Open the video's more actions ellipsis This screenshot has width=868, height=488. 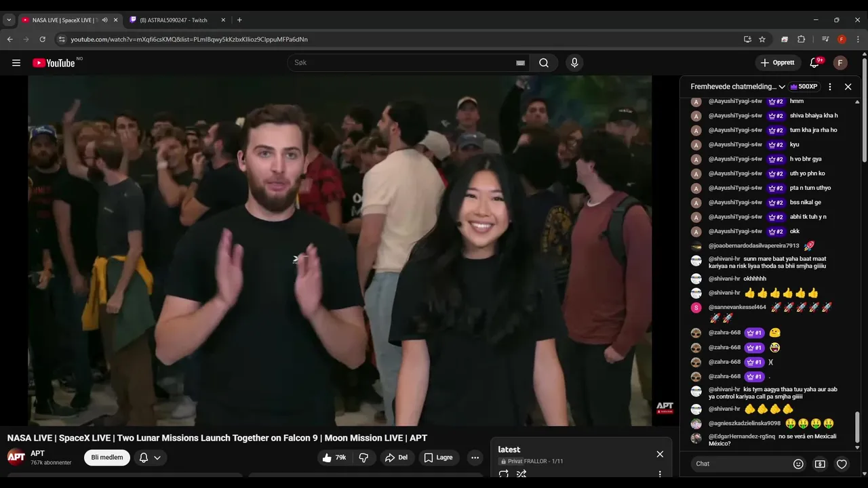[x=475, y=457]
